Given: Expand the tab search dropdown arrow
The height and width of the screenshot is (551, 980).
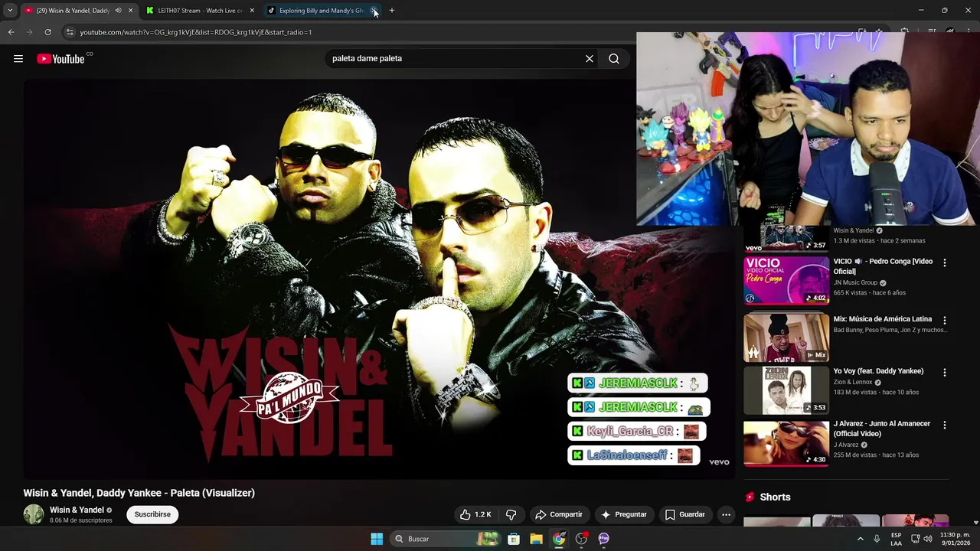Looking at the screenshot, I should coord(9,11).
